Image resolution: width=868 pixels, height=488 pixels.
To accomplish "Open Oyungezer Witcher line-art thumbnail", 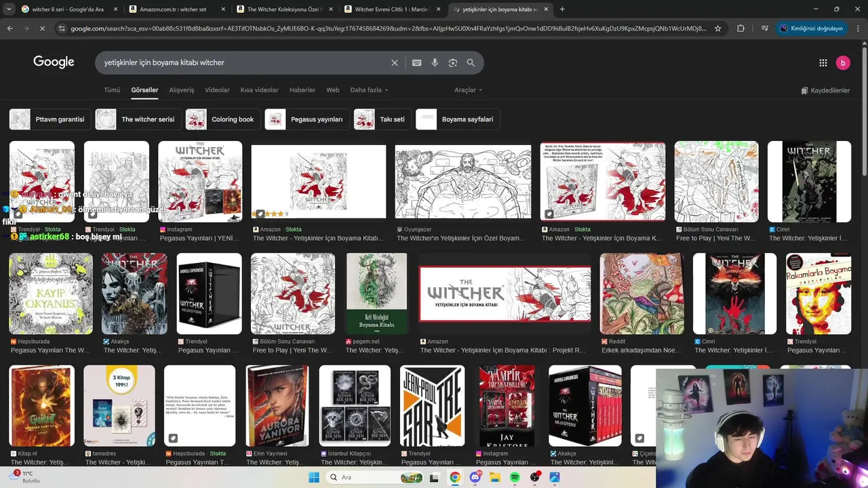I will point(463,182).
